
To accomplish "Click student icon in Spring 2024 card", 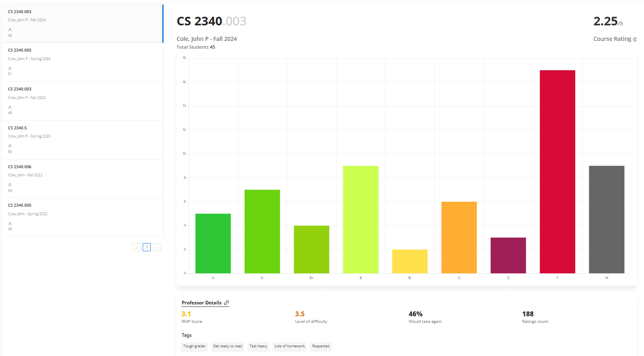I will [x=10, y=68].
